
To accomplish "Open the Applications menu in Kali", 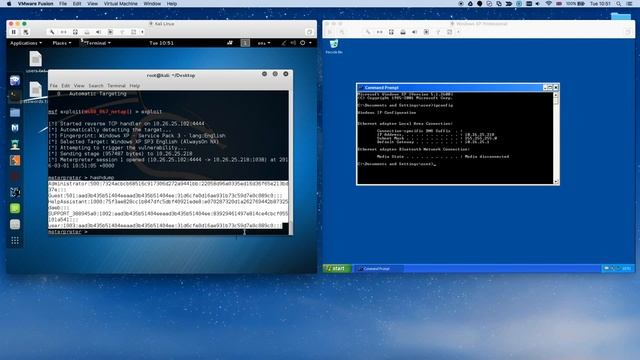I will (x=26, y=43).
